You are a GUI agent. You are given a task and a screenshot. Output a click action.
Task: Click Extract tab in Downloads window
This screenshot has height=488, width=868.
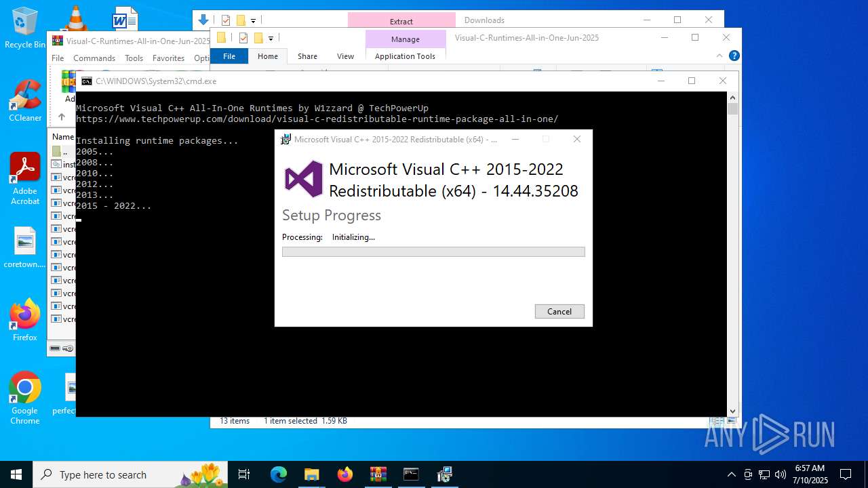401,21
